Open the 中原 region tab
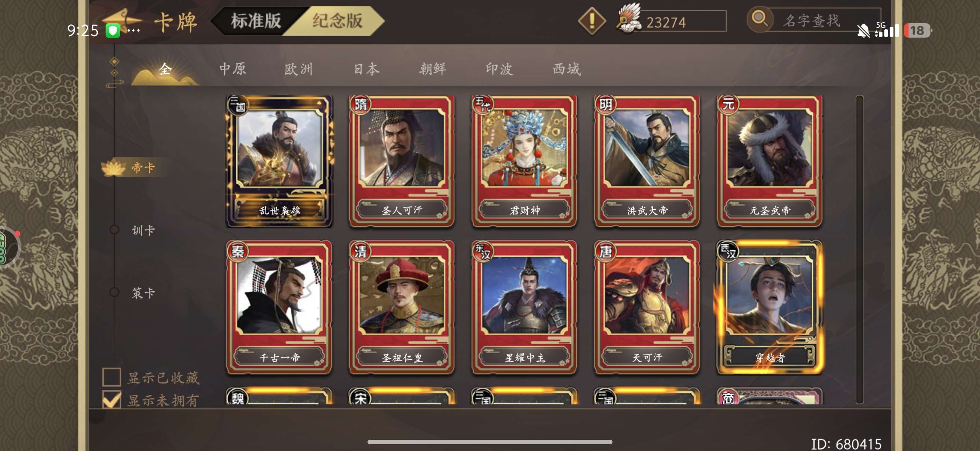Viewport: 980px width, 451px height. click(x=233, y=69)
